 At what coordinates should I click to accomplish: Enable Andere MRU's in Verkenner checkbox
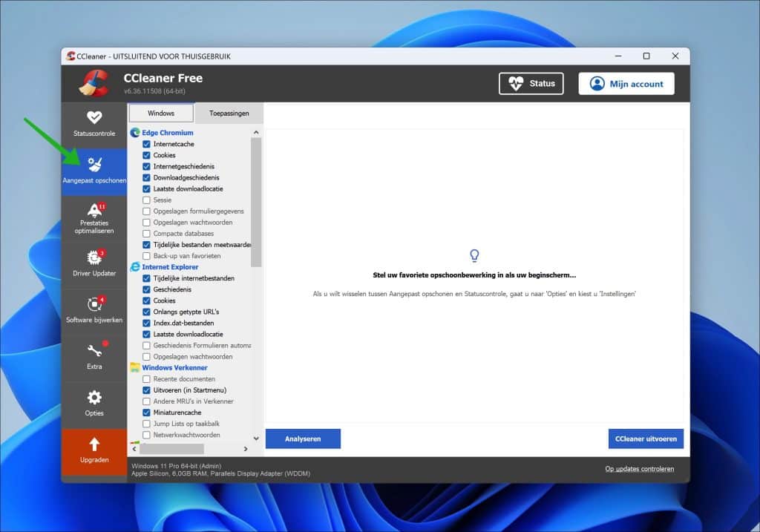coord(146,401)
